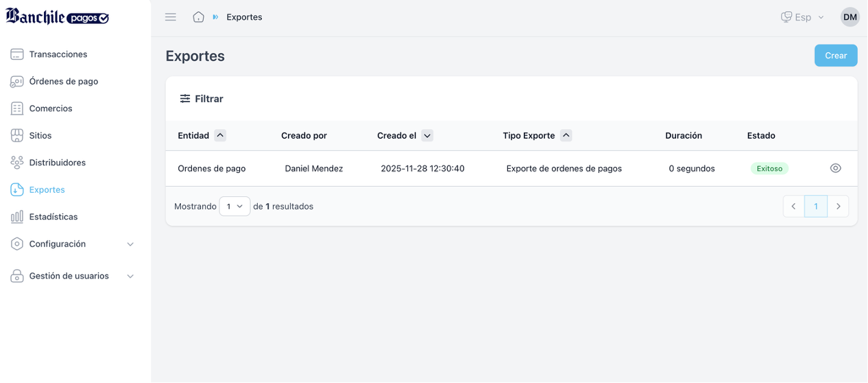Click the language cup icon beside Esp

pos(786,17)
